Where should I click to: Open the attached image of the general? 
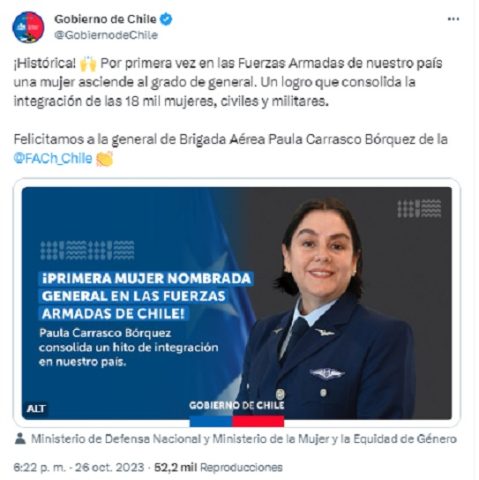click(x=237, y=303)
